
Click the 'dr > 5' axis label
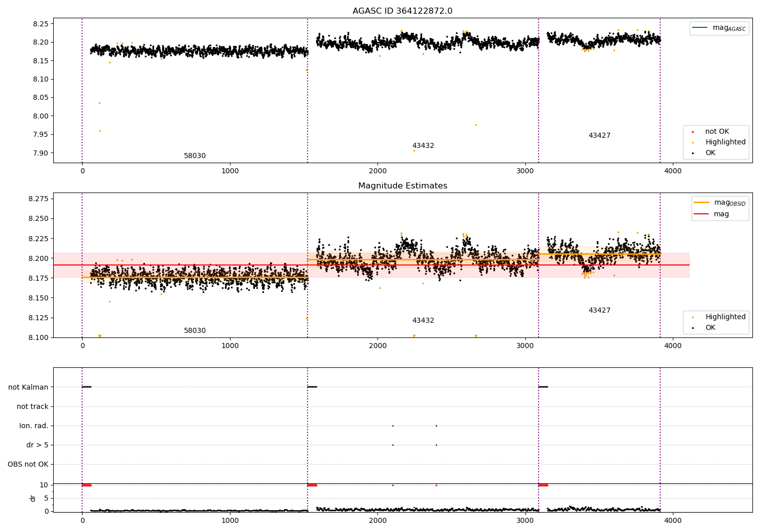tap(37, 445)
